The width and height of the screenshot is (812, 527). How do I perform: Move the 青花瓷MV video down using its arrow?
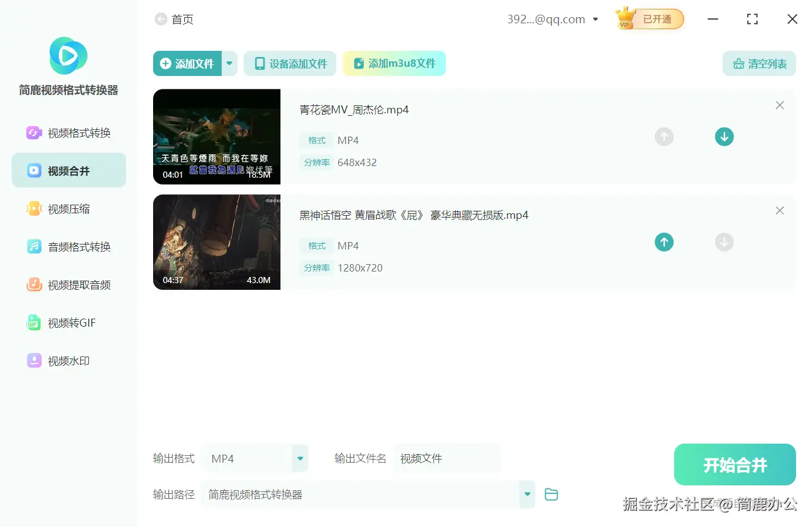[724, 137]
